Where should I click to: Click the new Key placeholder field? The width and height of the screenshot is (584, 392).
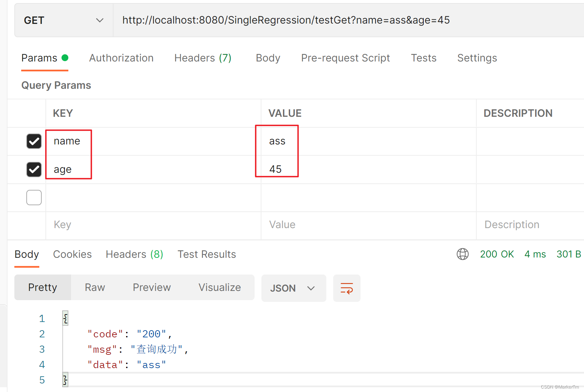153,225
